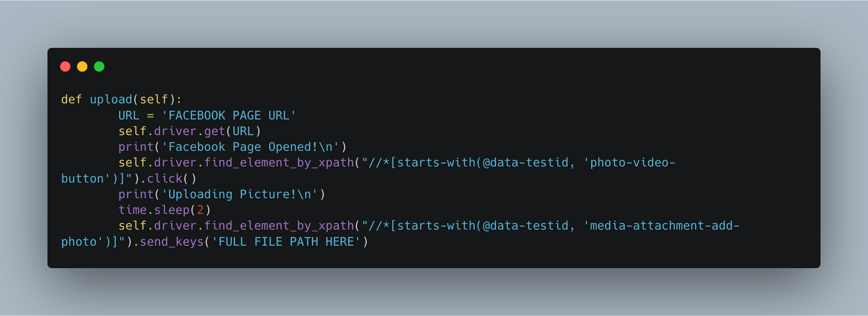
Task: Click 'get' in self.driver.get(URL)
Action: click(214, 131)
